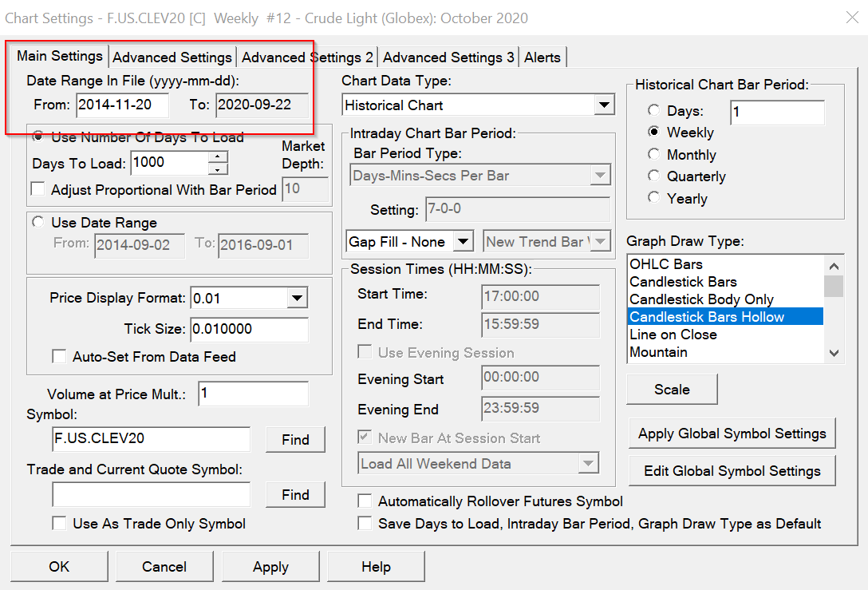The image size is (868, 590).
Task: Click the Evening Start time field
Action: pyautogui.click(x=540, y=378)
